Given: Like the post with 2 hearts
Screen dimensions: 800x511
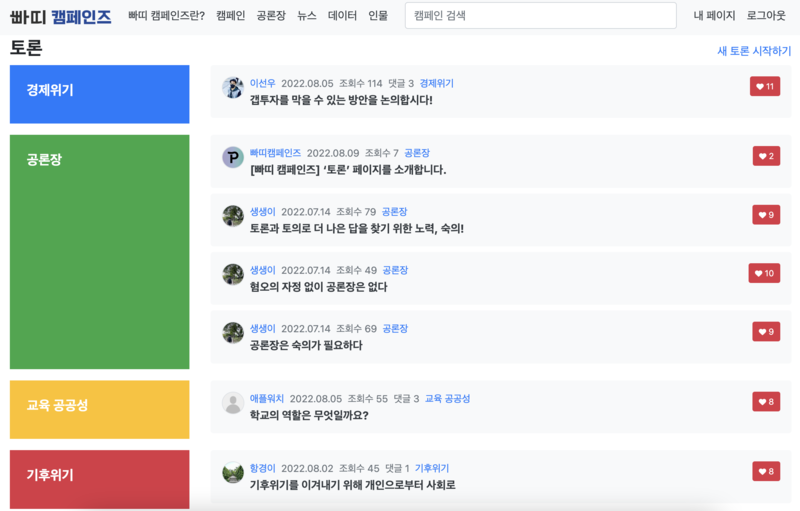Looking at the screenshot, I should 766,156.
